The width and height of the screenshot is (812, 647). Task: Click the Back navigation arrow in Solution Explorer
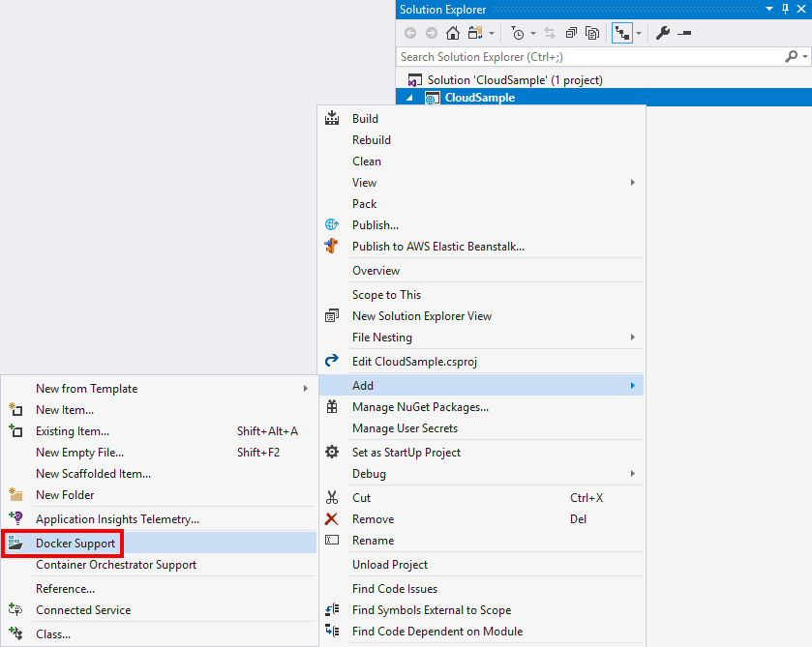pos(410,33)
